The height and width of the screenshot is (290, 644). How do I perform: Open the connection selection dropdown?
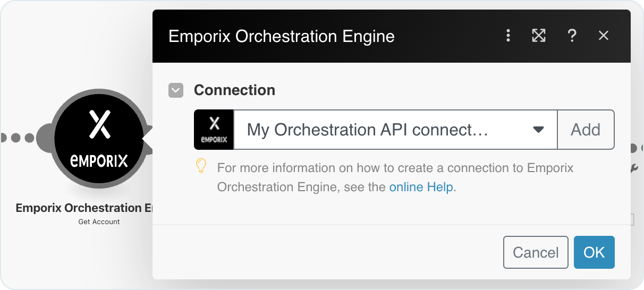395,130
